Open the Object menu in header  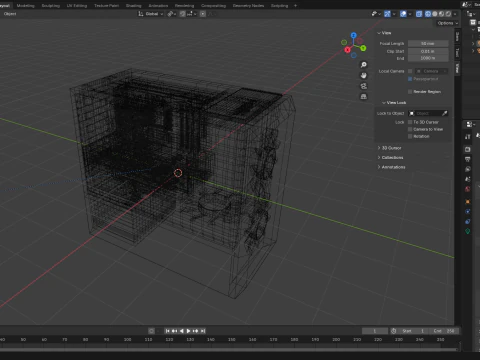10,14
